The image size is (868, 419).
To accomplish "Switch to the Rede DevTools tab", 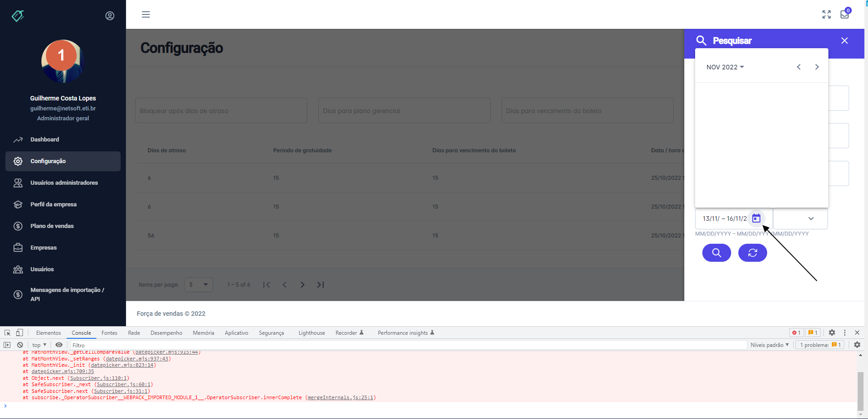I will 134,332.
